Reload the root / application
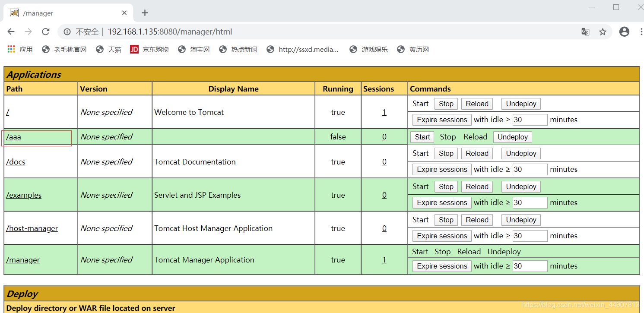The height and width of the screenshot is (313, 644). click(477, 104)
